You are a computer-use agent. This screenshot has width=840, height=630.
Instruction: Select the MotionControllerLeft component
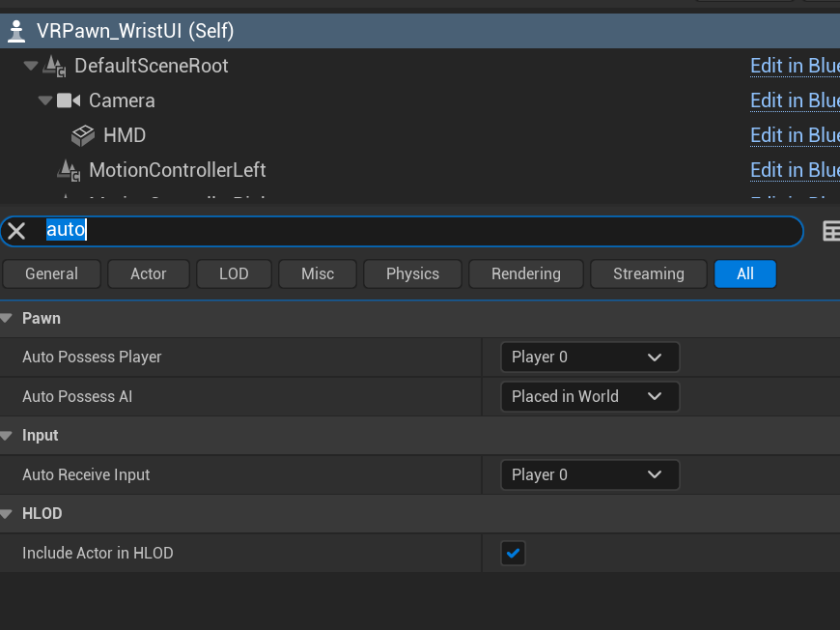click(x=178, y=170)
